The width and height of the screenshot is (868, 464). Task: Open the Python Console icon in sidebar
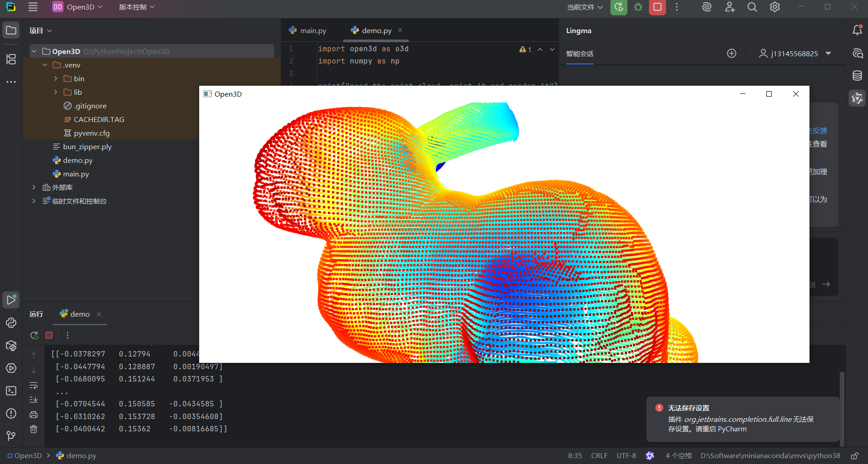(x=11, y=322)
